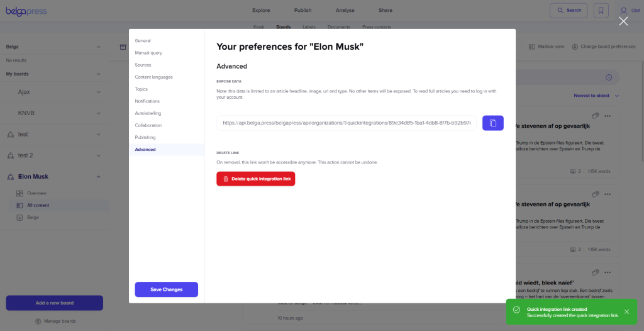The image size is (644, 331).
Task: Expand the Ajax board in sidebar
Action: click(x=98, y=92)
